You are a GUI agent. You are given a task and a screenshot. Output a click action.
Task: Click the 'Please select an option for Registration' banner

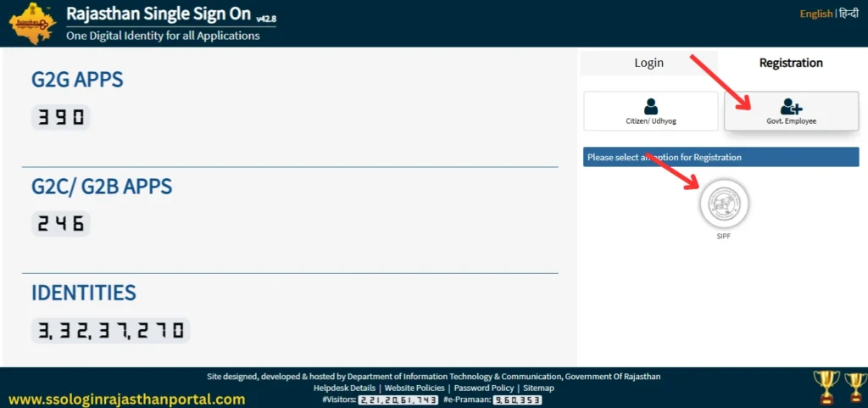[721, 157]
